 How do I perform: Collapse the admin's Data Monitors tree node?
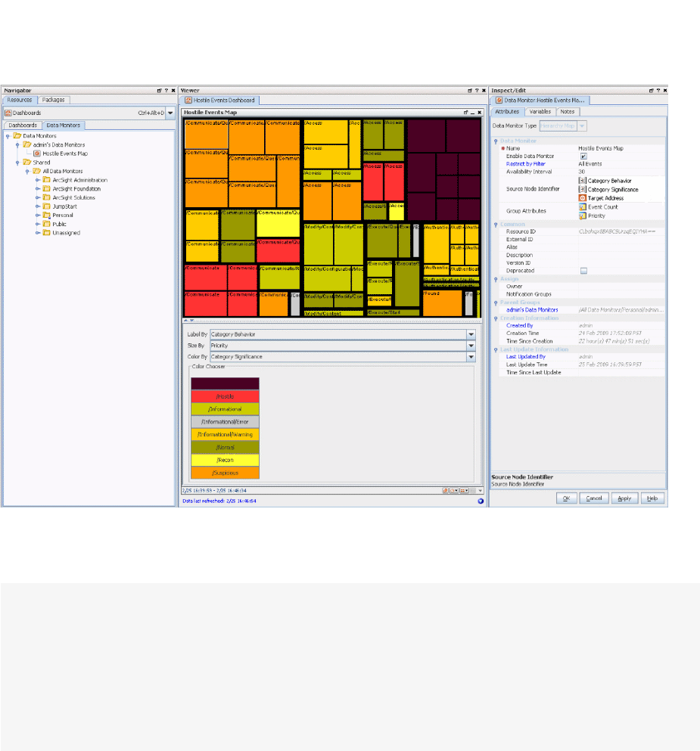click(x=17, y=144)
